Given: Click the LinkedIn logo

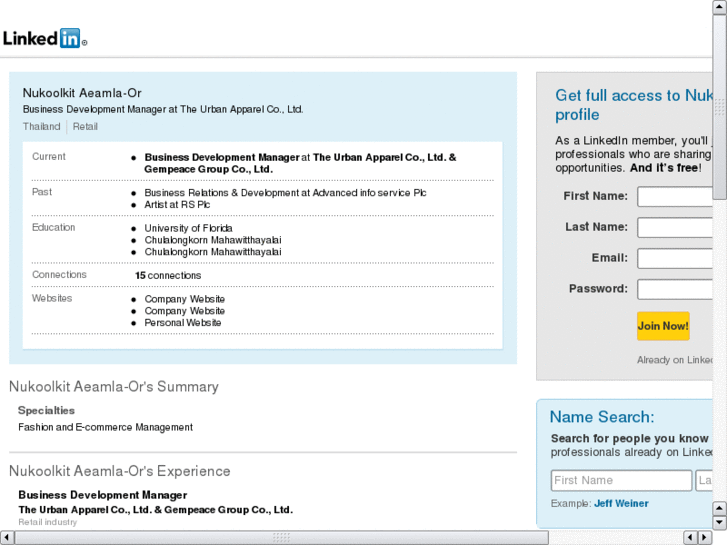Looking at the screenshot, I should click(45, 38).
